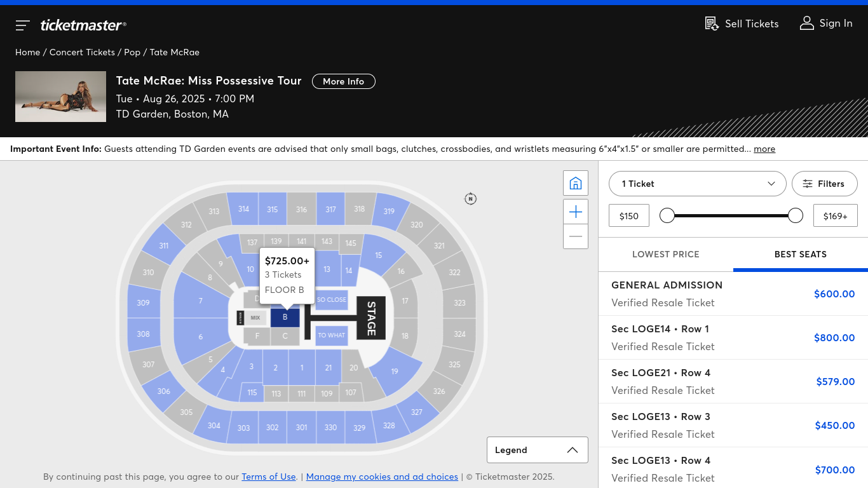The height and width of the screenshot is (488, 868).
Task: Reset seat map with home icon
Action: [x=576, y=183]
